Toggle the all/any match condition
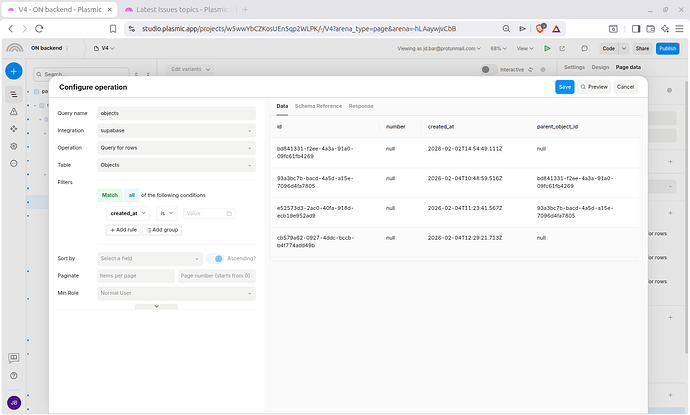690x415 pixels. 132,195
